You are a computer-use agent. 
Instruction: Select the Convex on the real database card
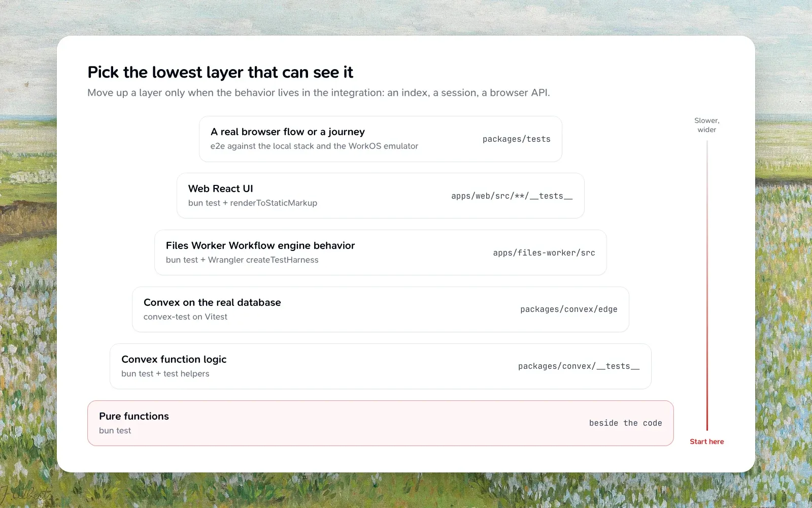pos(380,309)
